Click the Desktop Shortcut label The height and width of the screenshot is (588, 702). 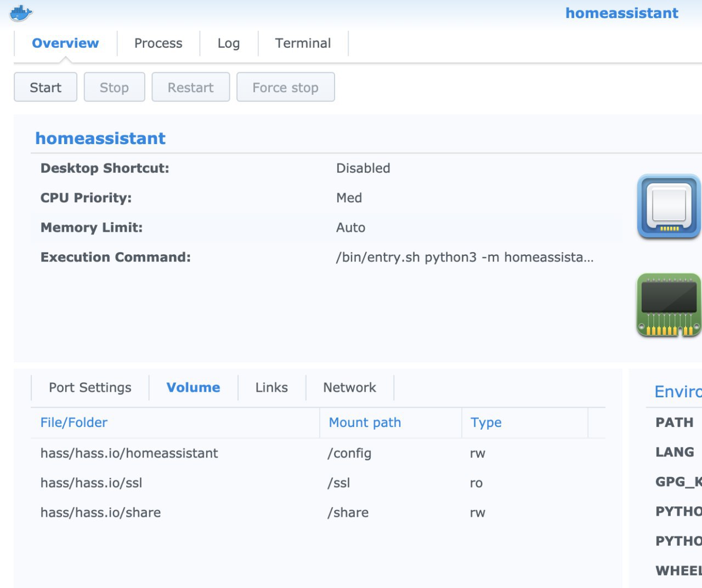105,168
